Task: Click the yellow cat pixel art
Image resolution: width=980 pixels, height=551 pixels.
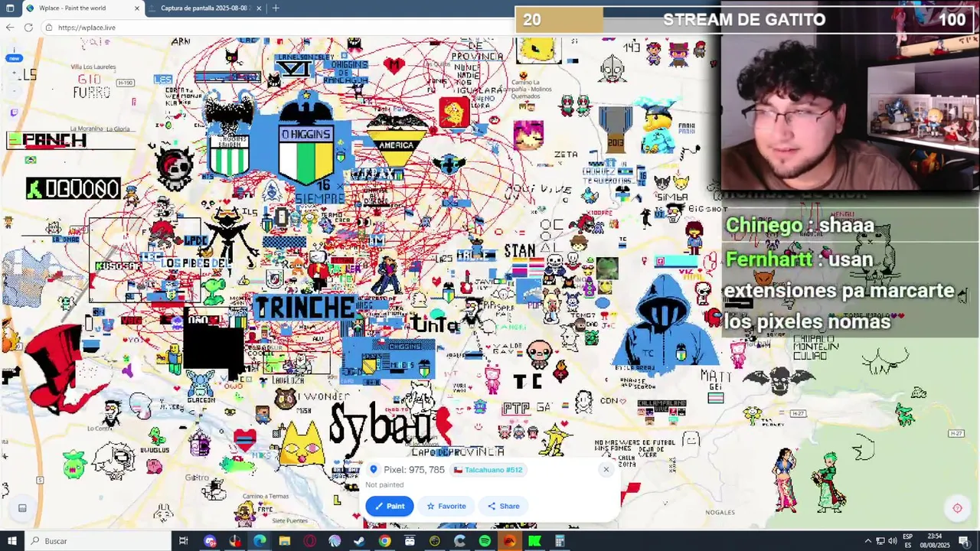Action: click(302, 444)
